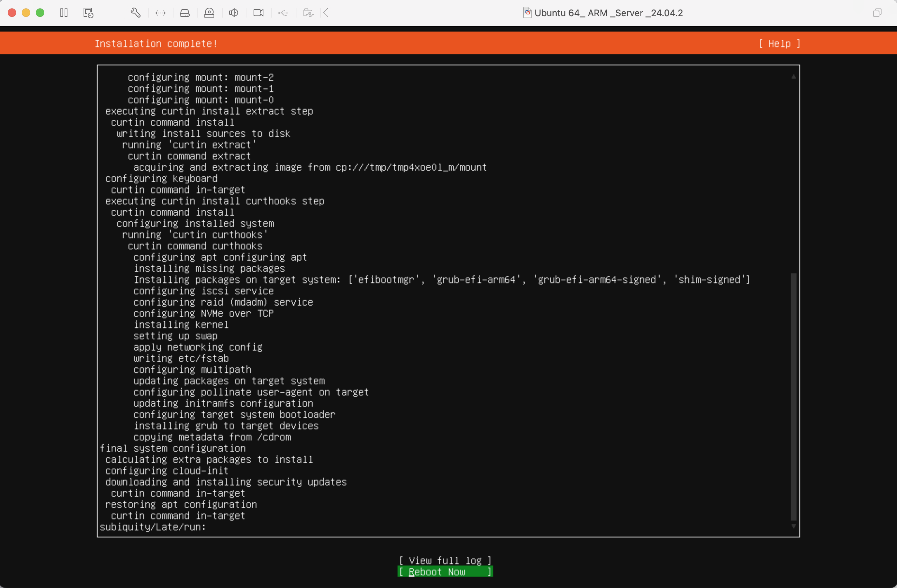
Task: Click the 'configuring iscsi service' log line
Action: 203,291
